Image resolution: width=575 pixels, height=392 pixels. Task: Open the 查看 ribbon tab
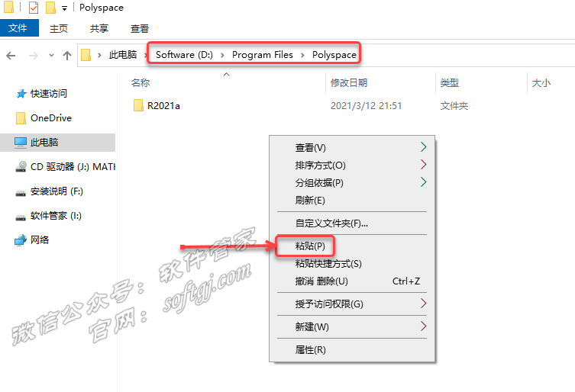click(140, 28)
